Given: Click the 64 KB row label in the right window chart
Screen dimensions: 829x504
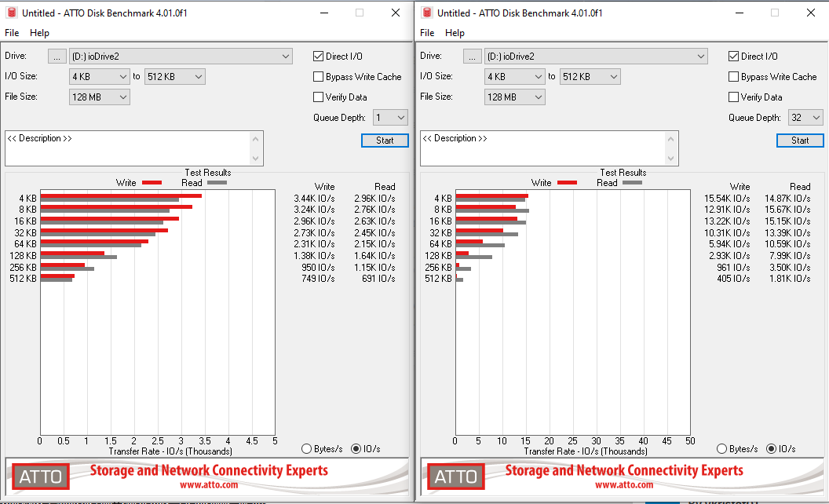Looking at the screenshot, I should point(440,244).
